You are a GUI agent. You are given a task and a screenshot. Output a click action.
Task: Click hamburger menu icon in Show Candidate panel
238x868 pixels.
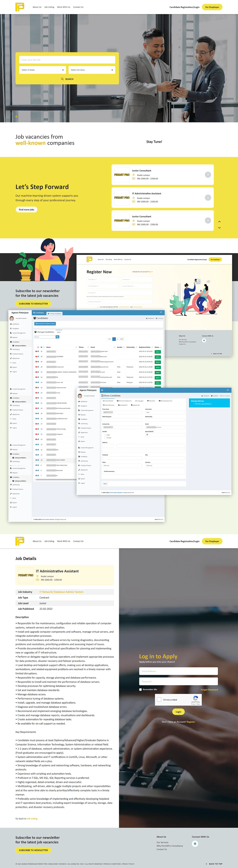[102, 390]
